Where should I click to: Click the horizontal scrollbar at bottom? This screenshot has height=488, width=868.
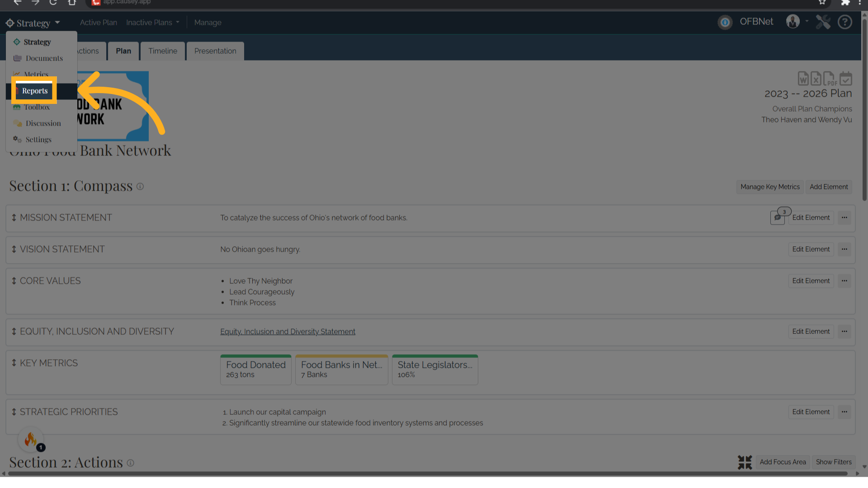point(427,474)
